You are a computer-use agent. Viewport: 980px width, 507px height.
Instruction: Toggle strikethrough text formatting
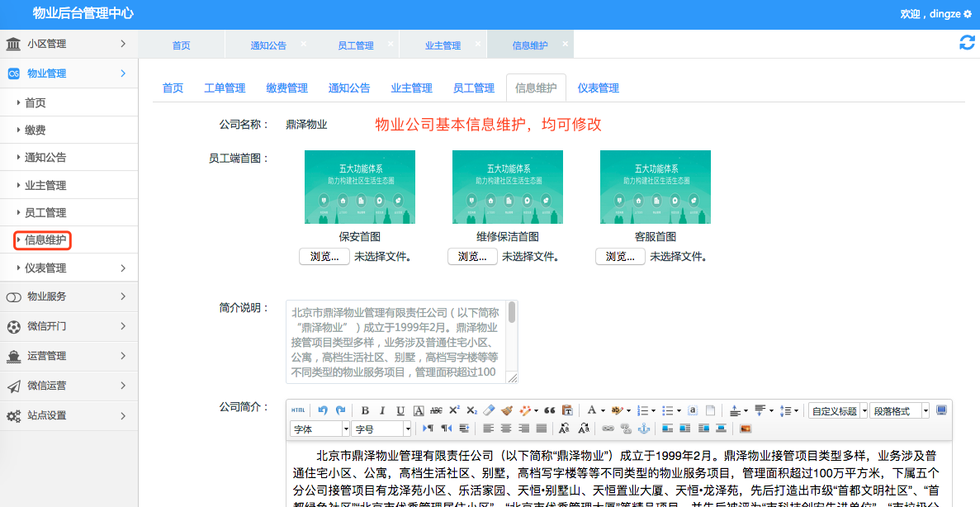436,410
